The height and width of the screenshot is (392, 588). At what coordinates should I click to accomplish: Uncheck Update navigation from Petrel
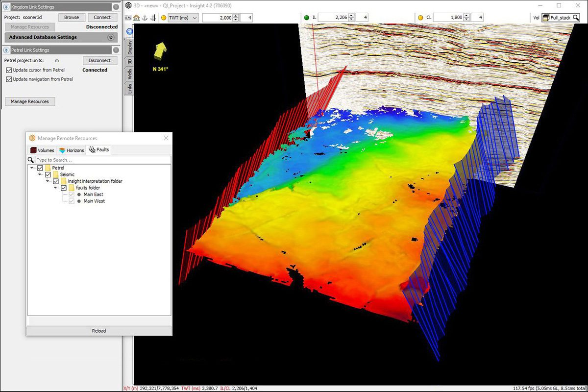(9, 79)
